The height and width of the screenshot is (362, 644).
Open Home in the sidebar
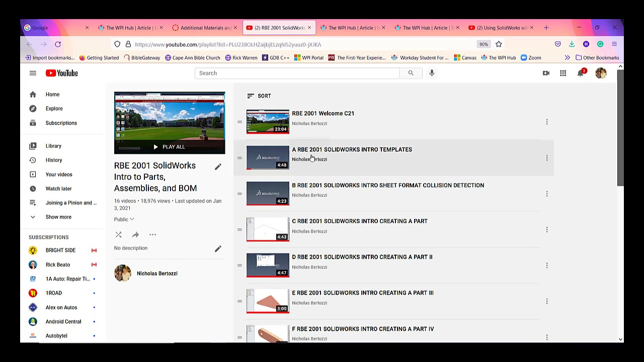[x=52, y=95]
